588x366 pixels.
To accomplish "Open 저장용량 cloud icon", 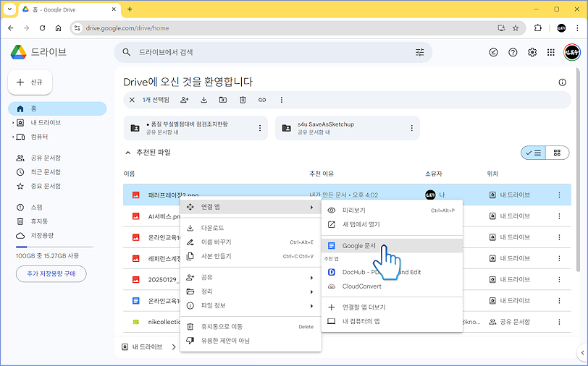I will tap(20, 236).
